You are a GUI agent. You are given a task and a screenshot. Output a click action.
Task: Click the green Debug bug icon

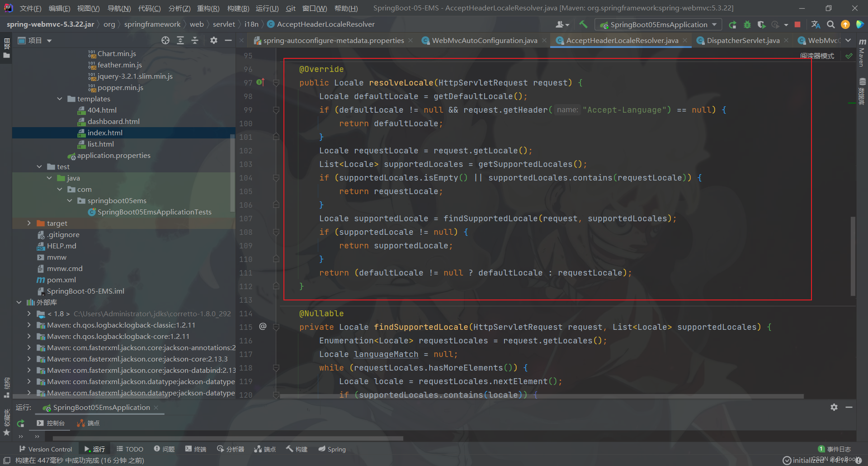pos(747,24)
